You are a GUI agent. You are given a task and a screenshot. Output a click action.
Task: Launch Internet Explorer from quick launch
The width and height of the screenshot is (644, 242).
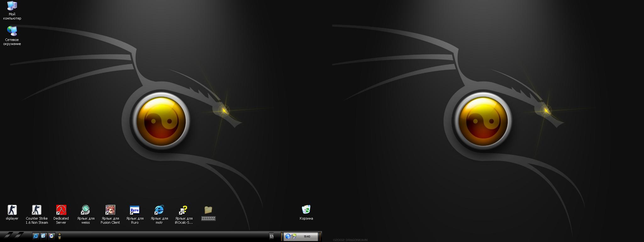(x=36, y=236)
